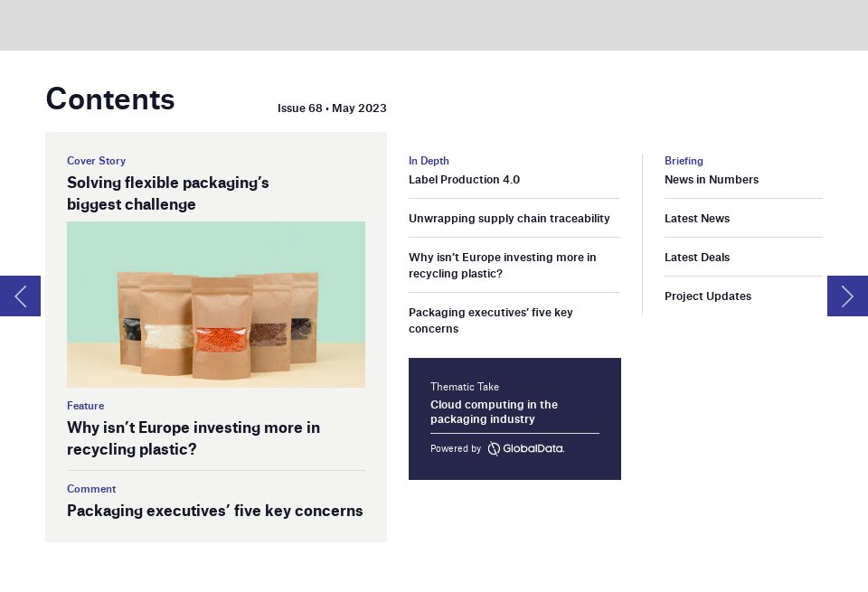Read the Label Production 4.0 article
This screenshot has width=868, height=592.
coord(465,180)
